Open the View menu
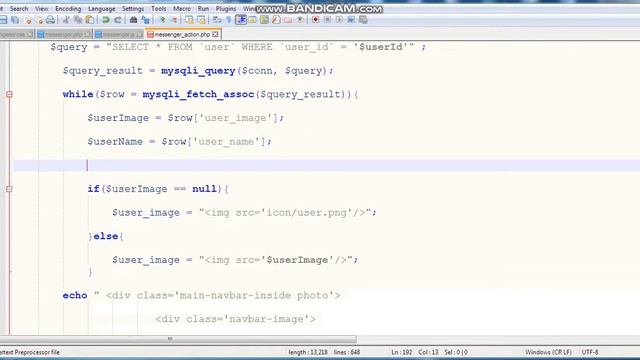Viewport: 640px width, 360px height. [x=41, y=9]
